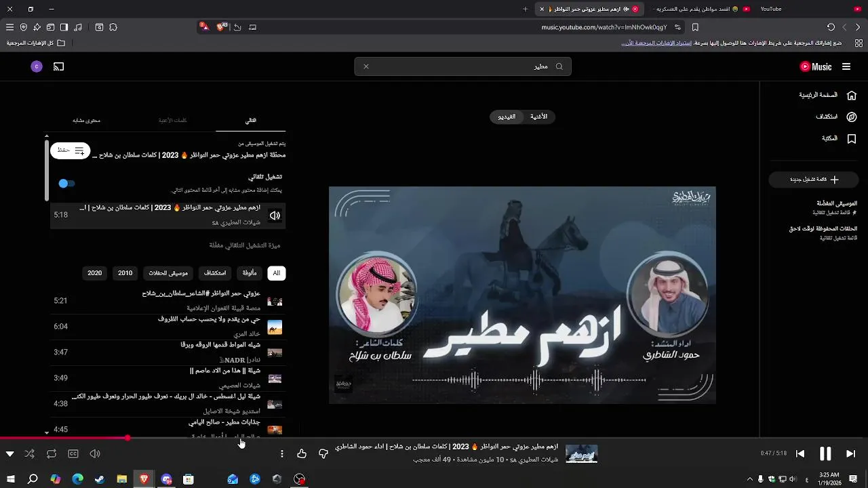Screen dimensions: 868x488
Task: Toggle repeat mode in the player bar
Action: 52,453
